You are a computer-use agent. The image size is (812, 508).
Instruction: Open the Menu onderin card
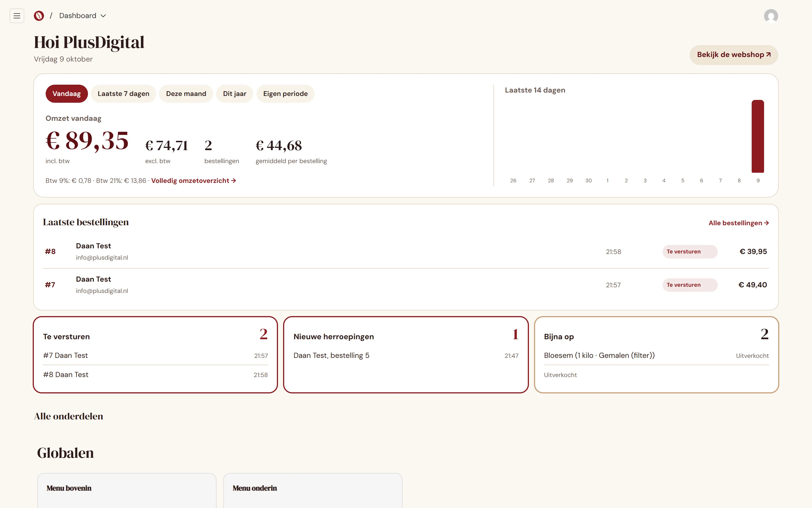coord(313,491)
